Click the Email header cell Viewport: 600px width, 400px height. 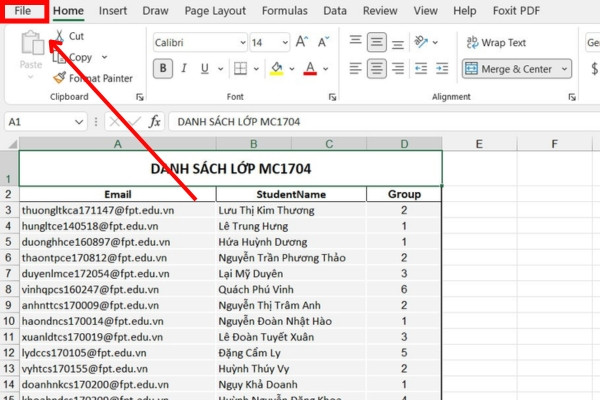coord(117,194)
